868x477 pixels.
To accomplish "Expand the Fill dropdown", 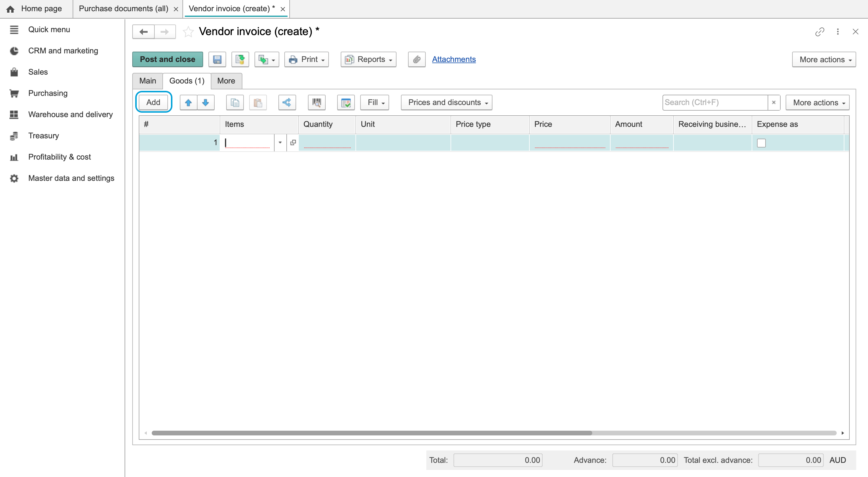I will [x=375, y=102].
